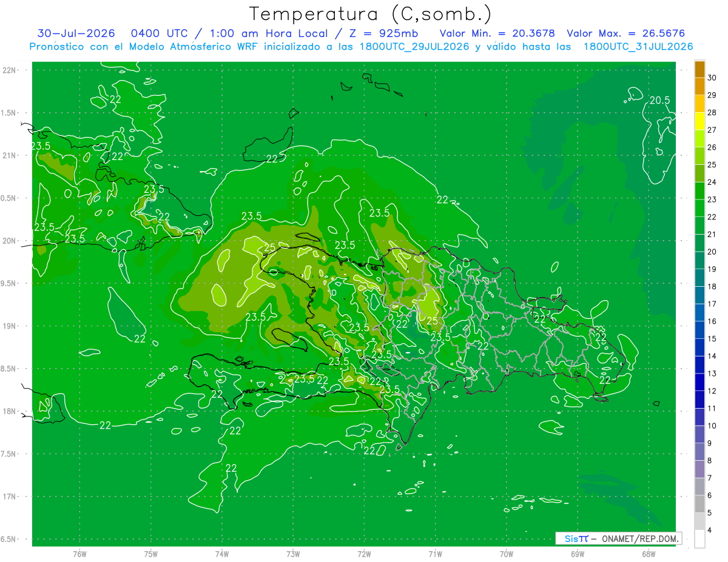Click the gray swatch between 5 and 6
The image size is (728, 562).
(x=699, y=504)
